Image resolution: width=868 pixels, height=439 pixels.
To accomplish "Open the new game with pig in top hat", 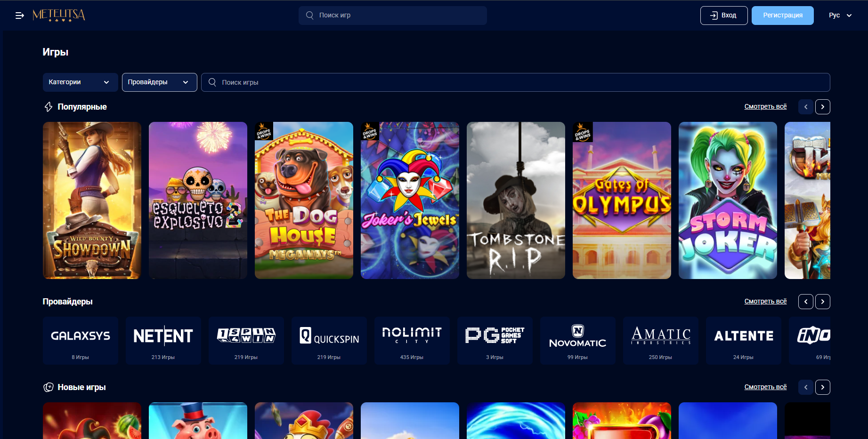I will click(x=198, y=421).
